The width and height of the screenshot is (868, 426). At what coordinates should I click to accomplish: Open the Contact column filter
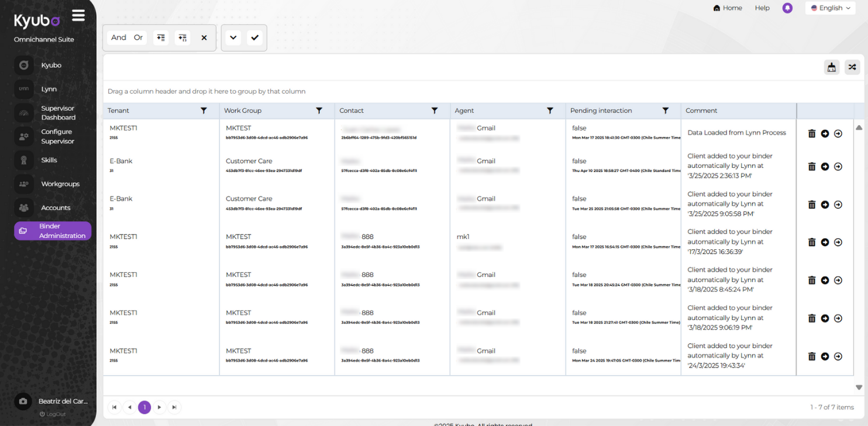435,111
